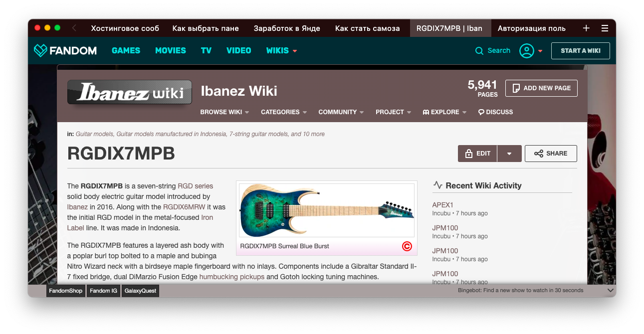Open the user profile avatar icon

tap(527, 50)
